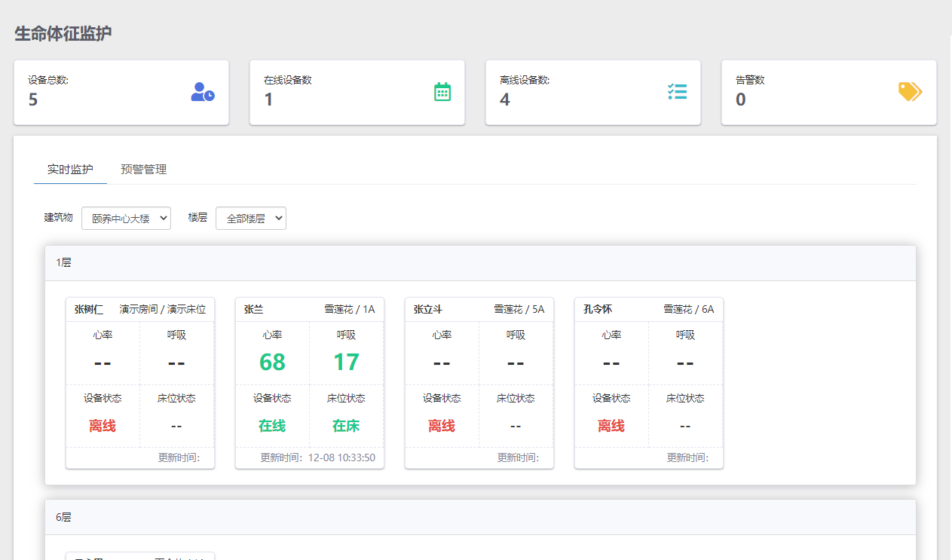952x560 pixels.
Task: Select patient name 张树仁 on first card
Action: (x=89, y=309)
